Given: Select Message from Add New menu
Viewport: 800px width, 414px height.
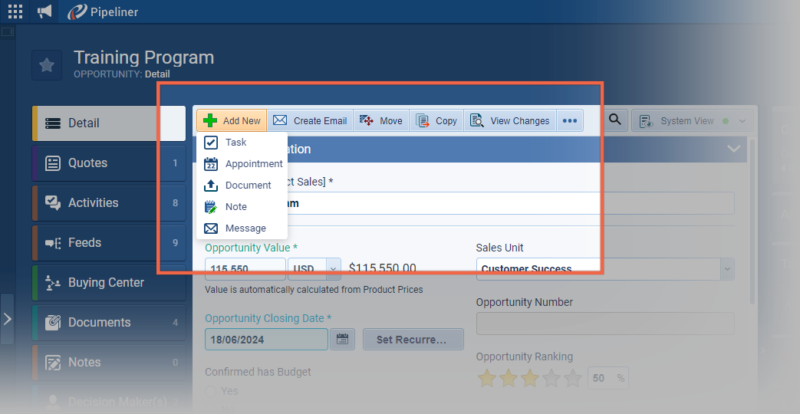Looking at the screenshot, I should coord(242,228).
